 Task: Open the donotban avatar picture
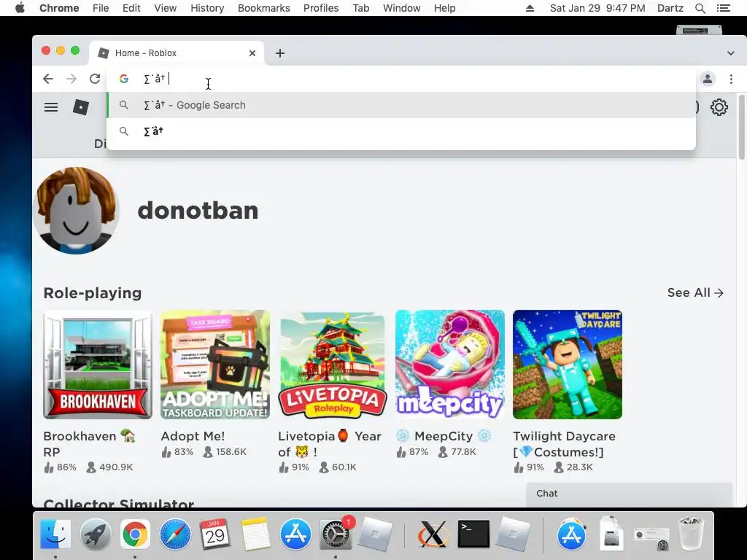click(76, 210)
